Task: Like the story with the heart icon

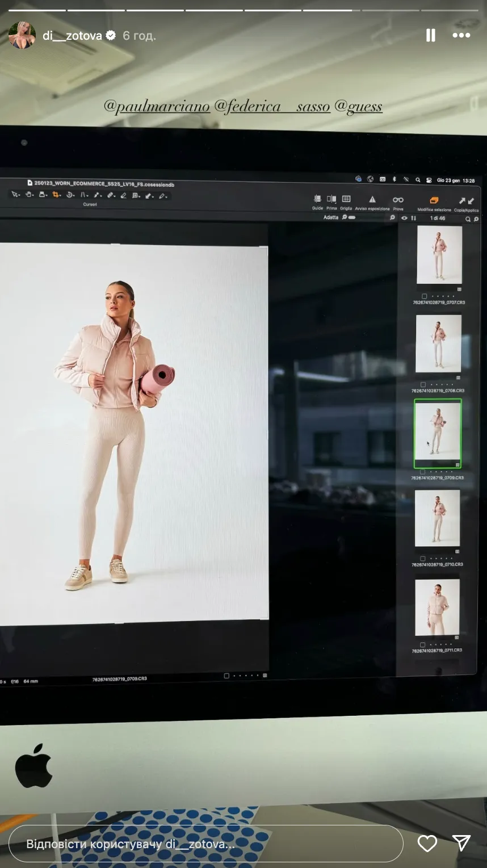Action: point(427,844)
